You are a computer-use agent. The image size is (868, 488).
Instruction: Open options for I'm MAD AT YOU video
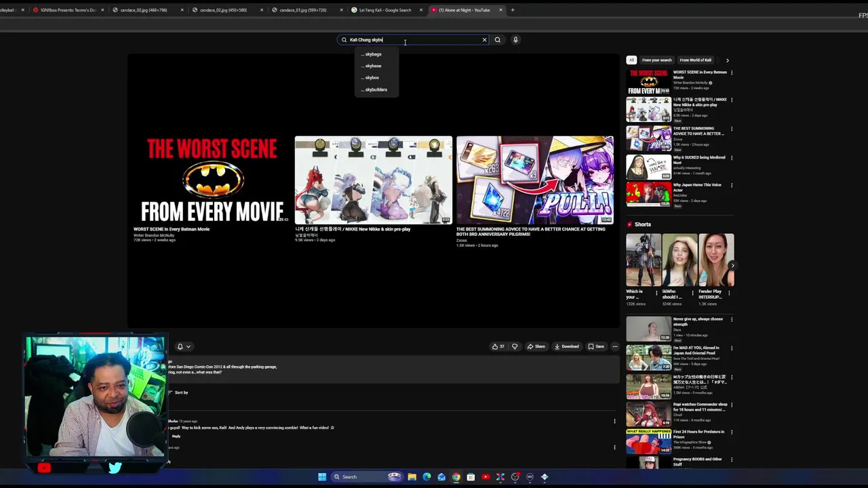pyautogui.click(x=731, y=348)
